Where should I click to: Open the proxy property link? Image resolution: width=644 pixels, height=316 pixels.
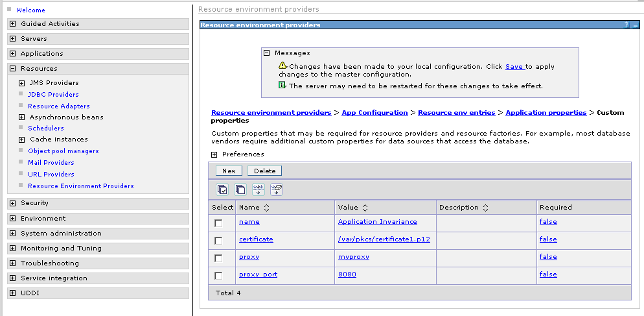point(249,257)
